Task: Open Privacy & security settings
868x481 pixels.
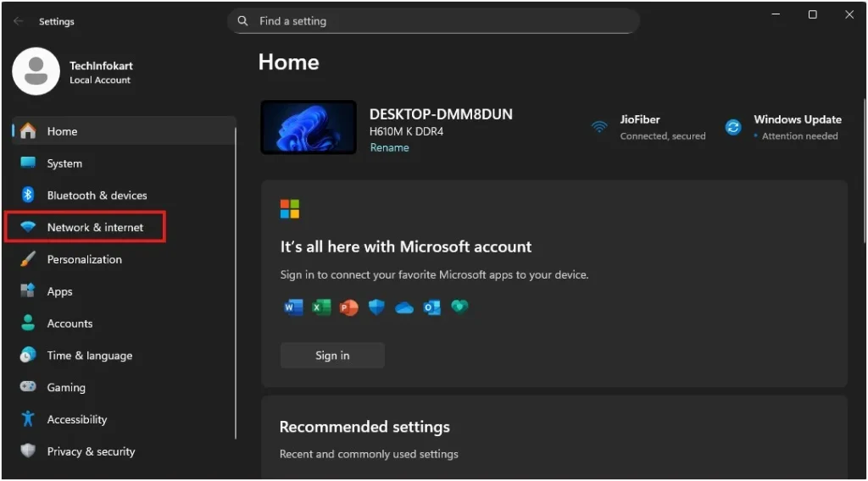Action: [124, 451]
